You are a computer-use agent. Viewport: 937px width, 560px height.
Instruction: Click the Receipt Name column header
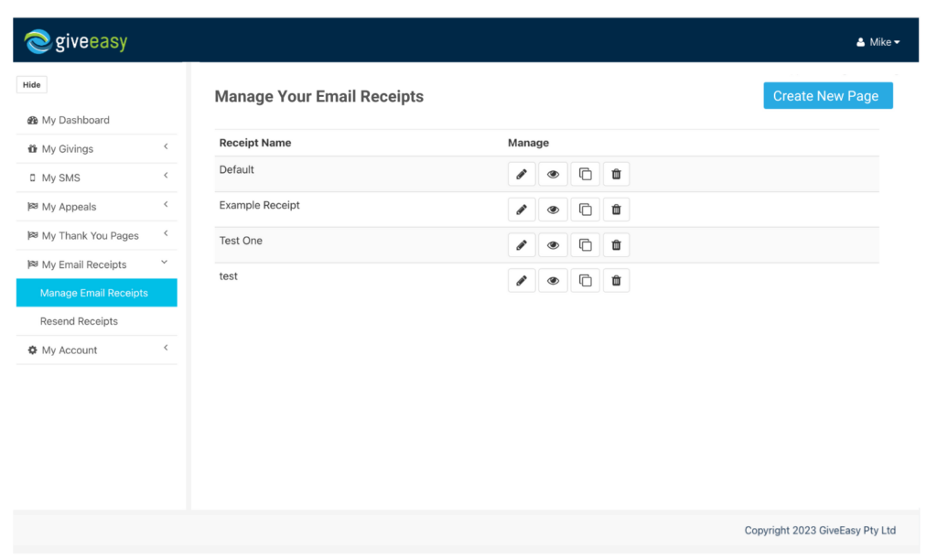point(254,143)
